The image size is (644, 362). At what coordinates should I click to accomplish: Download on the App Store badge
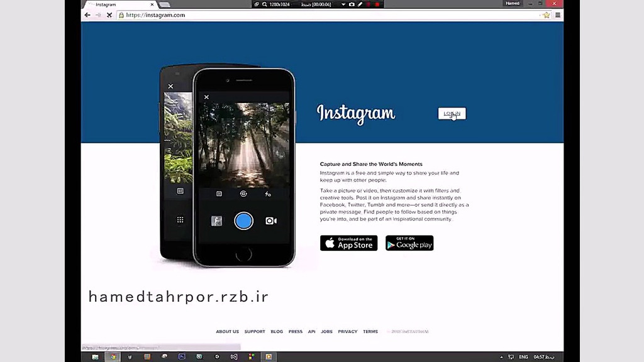click(348, 243)
